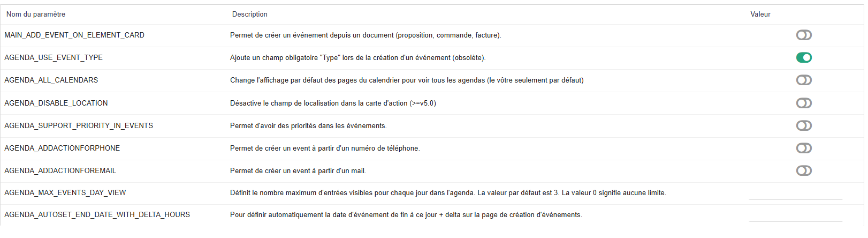The image size is (868, 238).
Task: Click description "Permet d'avoir des priorités dans les événements"
Action: (308, 125)
